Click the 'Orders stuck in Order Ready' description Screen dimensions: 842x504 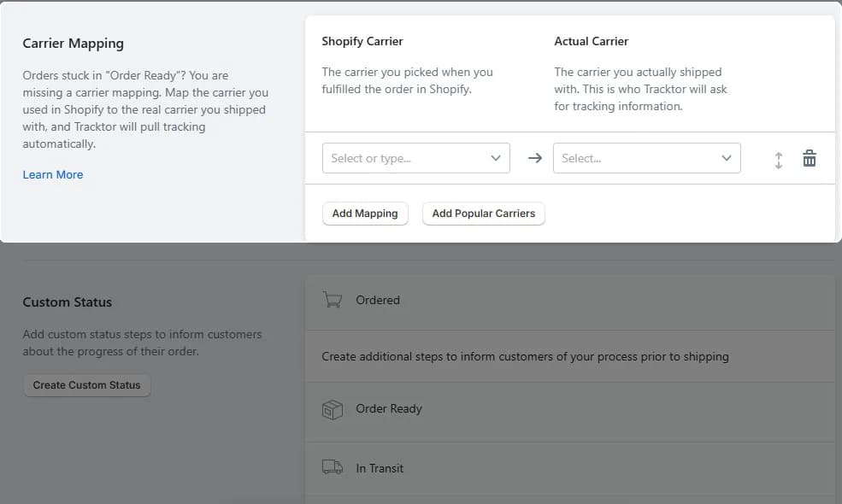[145, 109]
